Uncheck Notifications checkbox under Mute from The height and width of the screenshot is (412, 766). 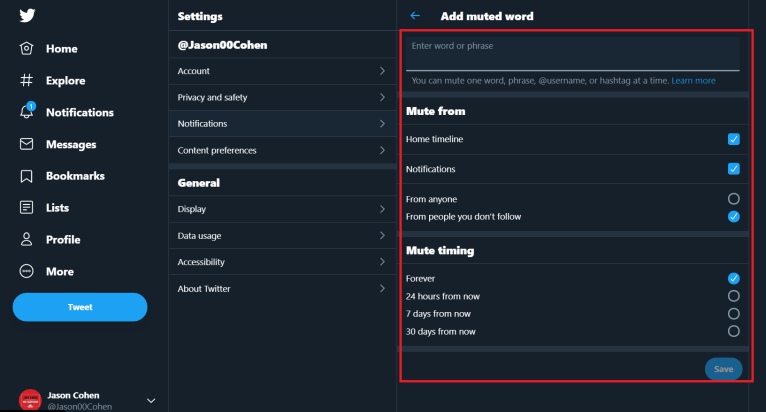click(733, 169)
